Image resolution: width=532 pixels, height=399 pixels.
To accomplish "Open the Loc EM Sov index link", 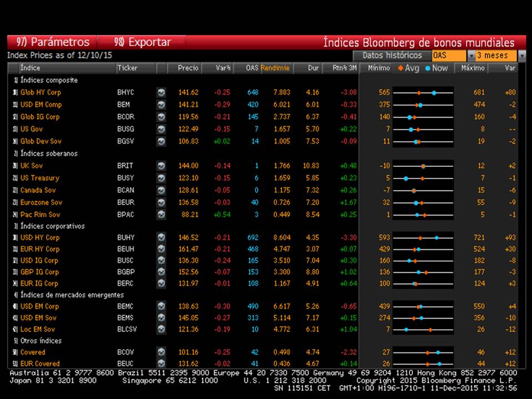I will (37, 329).
